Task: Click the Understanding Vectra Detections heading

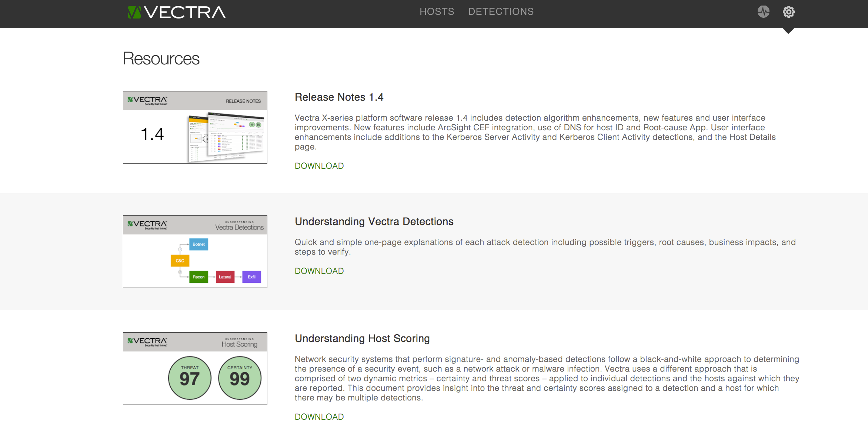Action: [374, 221]
